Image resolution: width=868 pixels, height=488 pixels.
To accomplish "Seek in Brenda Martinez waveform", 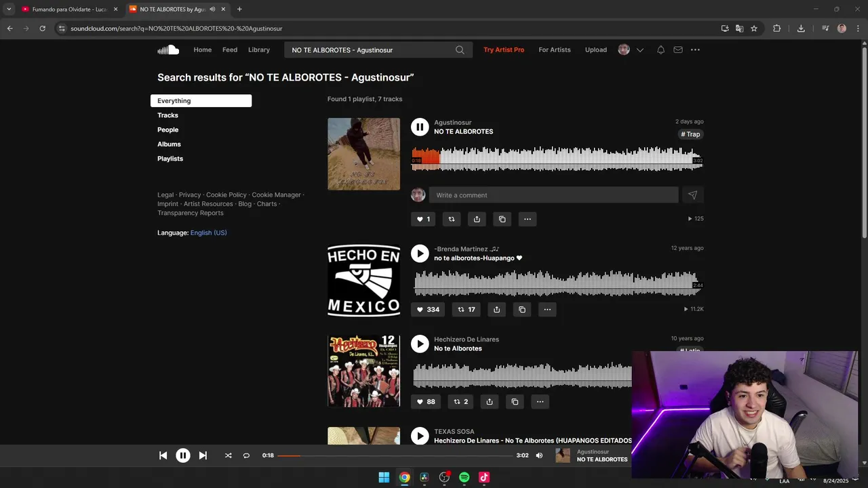I will tap(557, 283).
